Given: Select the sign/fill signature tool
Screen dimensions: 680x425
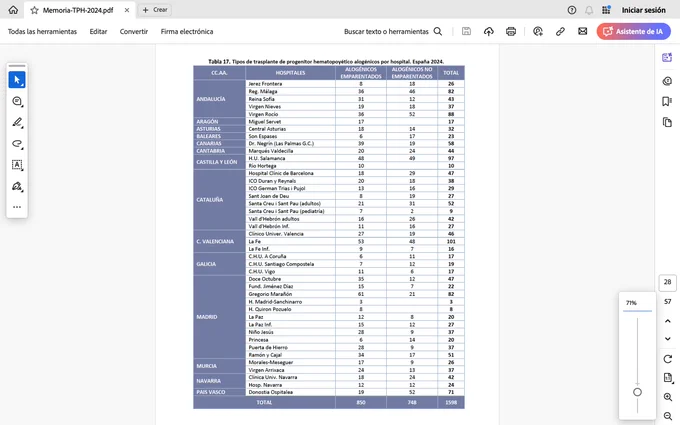Looking at the screenshot, I should [x=17, y=186].
